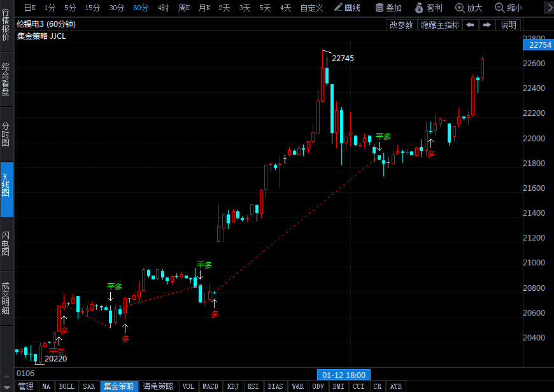The image size is (554, 392).
Task: Click the 0106 start date label
Action: [25, 374]
